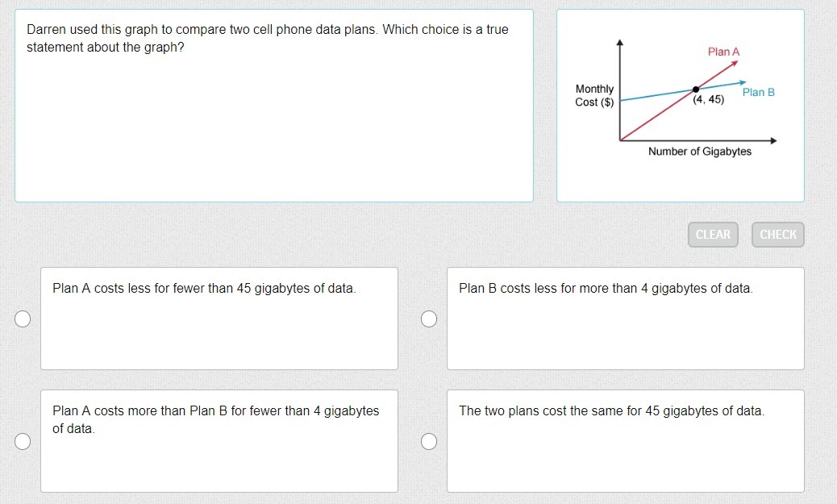Click the 'fewer than 45 gigabytes' answer card
837x504 pixels.
click(219, 319)
